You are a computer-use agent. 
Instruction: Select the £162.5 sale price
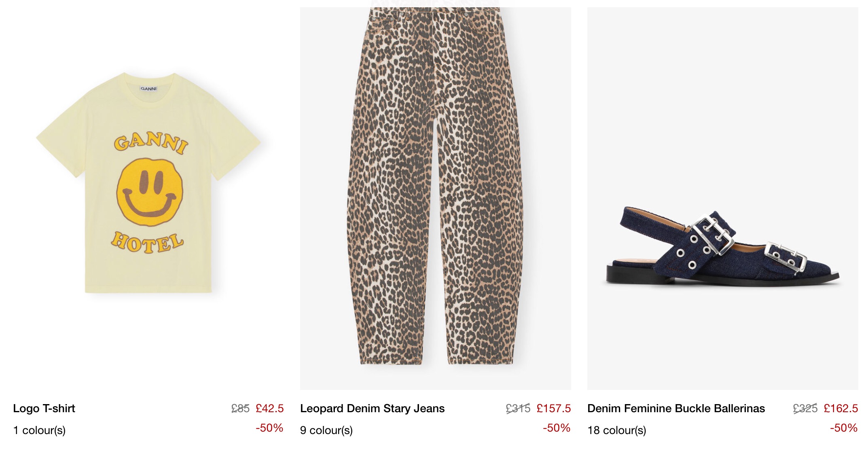(x=840, y=409)
